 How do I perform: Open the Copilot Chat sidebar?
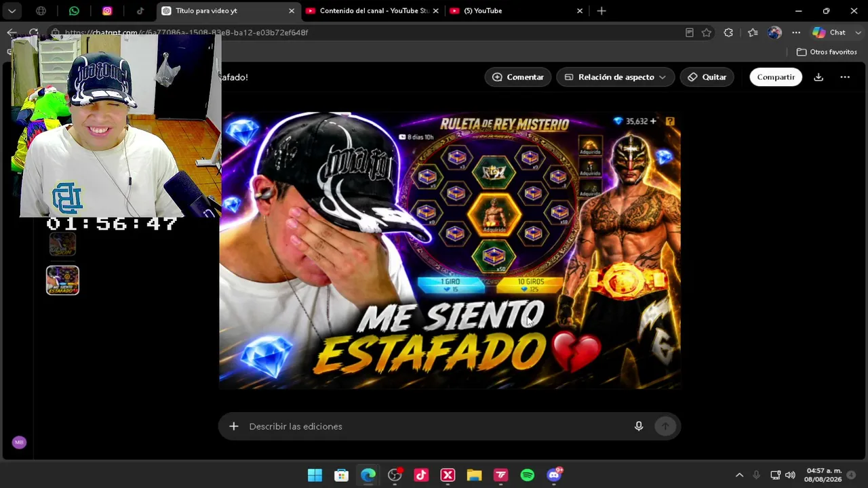click(830, 33)
